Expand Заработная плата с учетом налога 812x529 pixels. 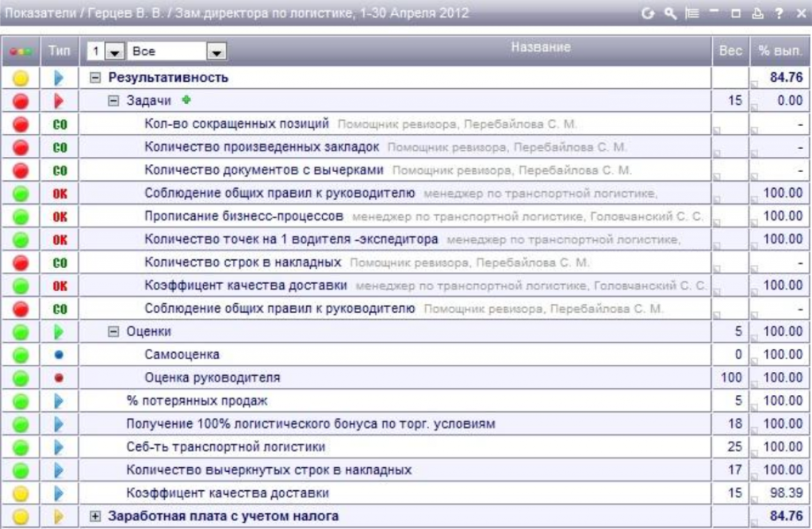click(95, 516)
